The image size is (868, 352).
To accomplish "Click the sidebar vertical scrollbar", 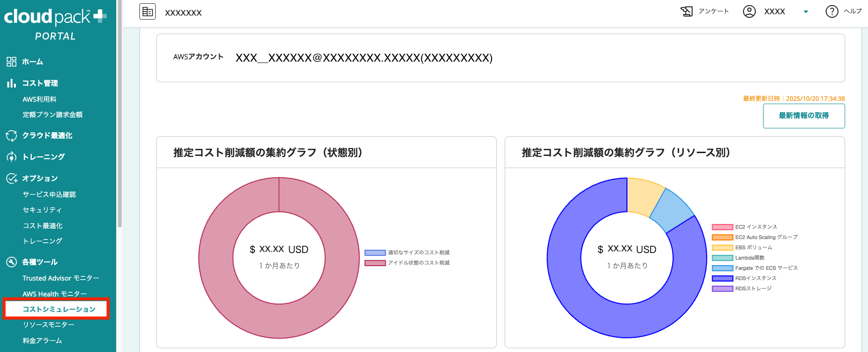I will (120, 117).
